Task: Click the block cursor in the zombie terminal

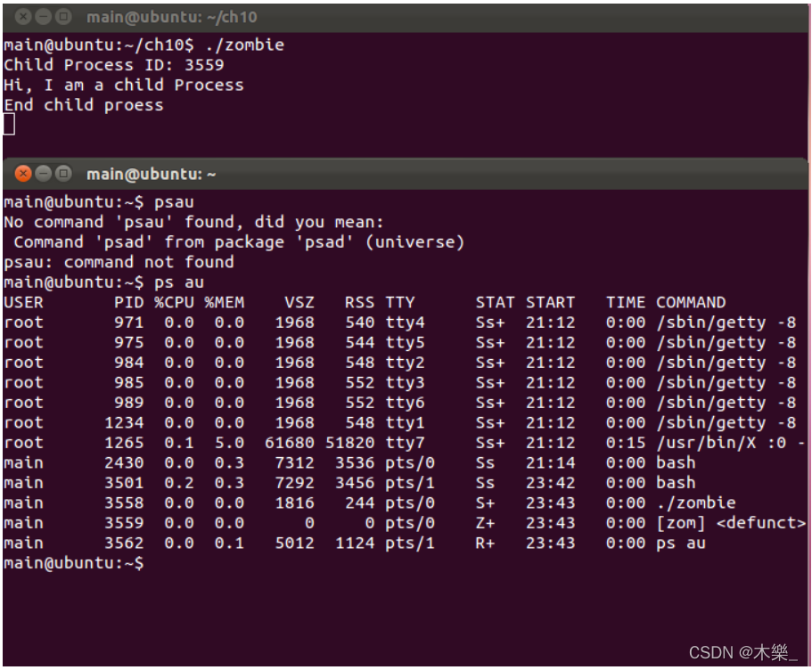Action: coord(9,124)
